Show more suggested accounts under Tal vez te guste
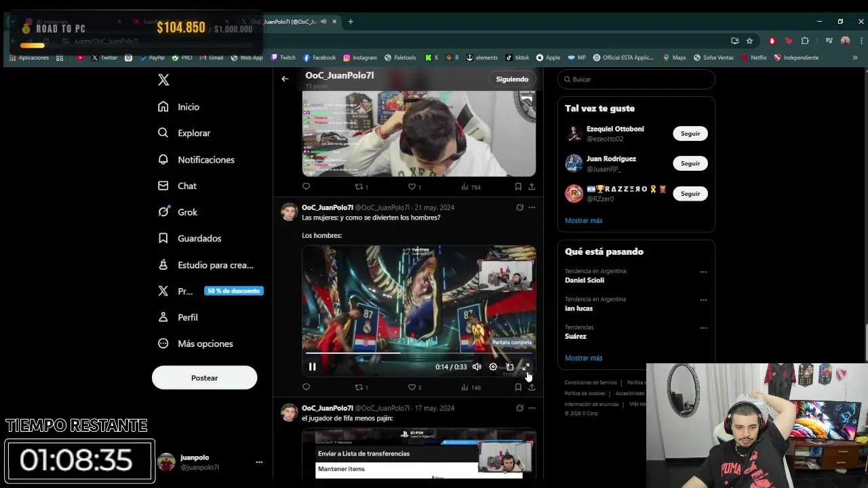 pos(583,220)
